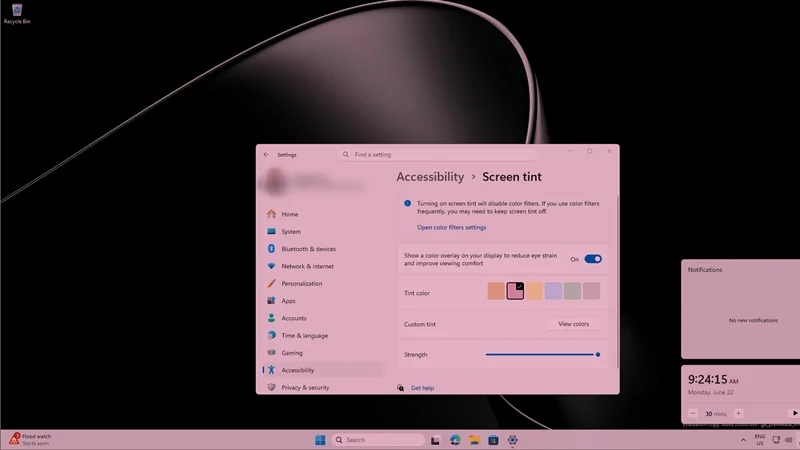The image size is (800, 450).
Task: Click the Home house icon in the sidebar
Action: [x=271, y=214]
